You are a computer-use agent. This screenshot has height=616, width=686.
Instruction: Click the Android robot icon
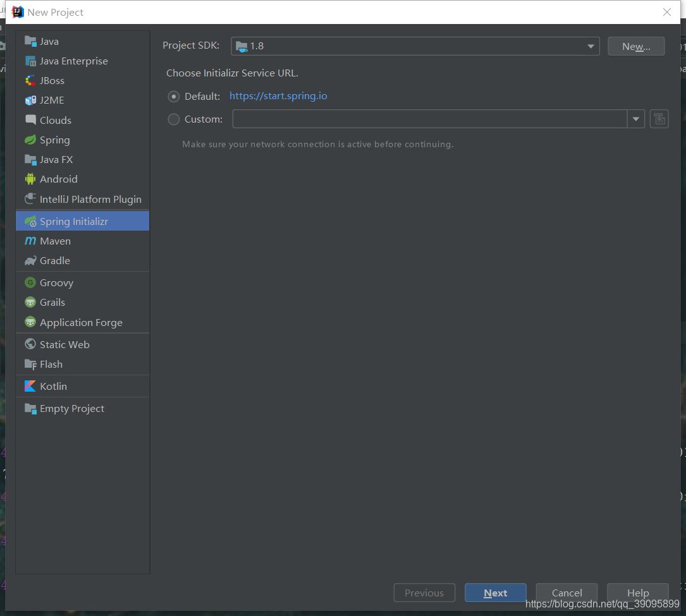coord(30,179)
